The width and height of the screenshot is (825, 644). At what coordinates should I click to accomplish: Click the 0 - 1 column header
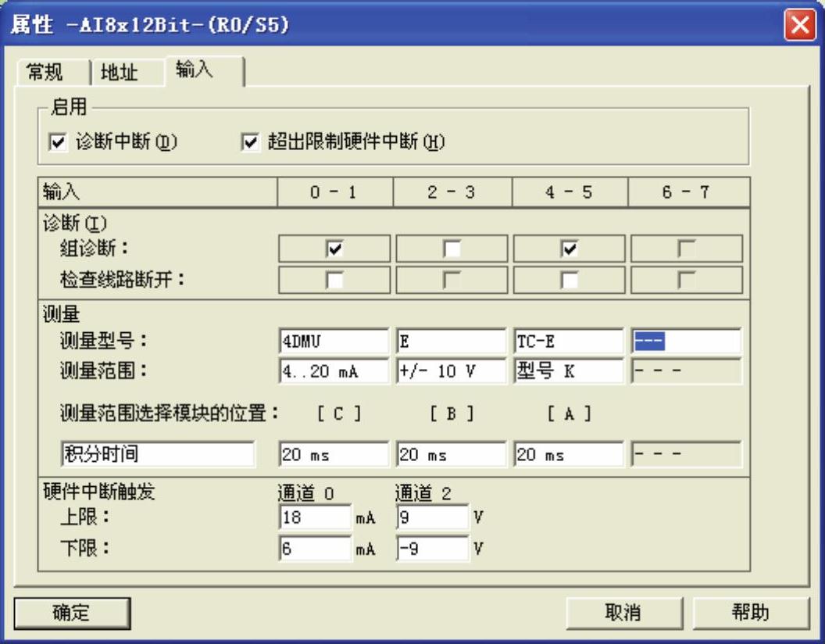pos(334,192)
